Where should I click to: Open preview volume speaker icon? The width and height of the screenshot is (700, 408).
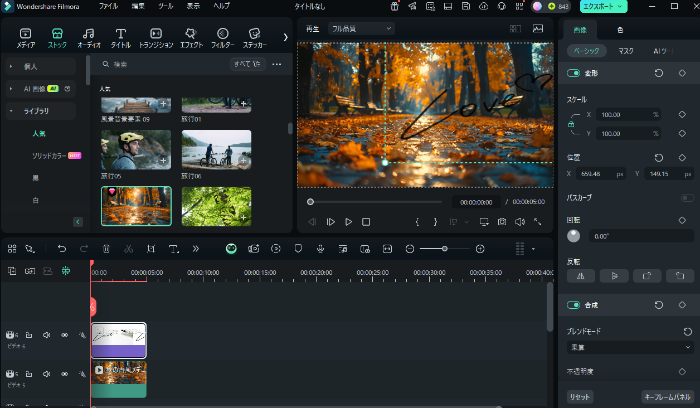pos(520,222)
